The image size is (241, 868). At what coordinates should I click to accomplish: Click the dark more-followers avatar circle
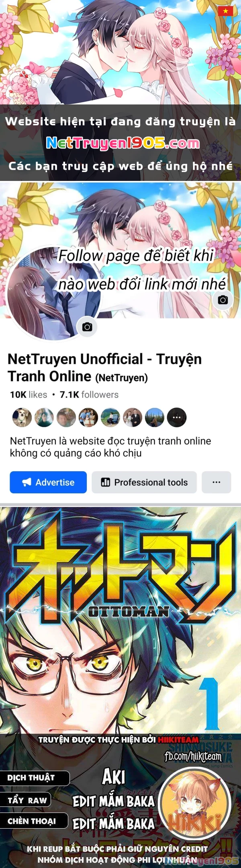177,417
